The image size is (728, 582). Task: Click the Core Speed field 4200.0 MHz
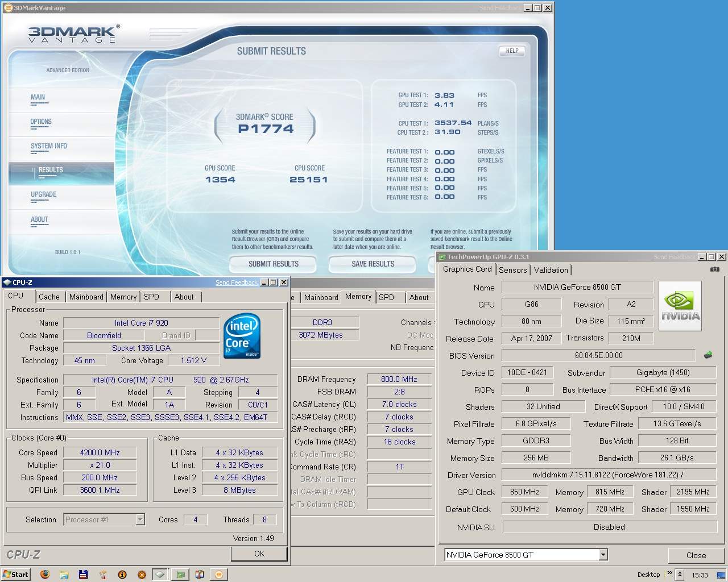click(x=100, y=452)
